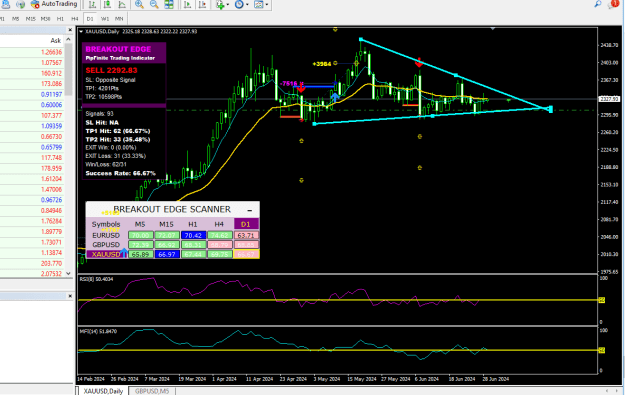Switch to the XAUUSD,Daily chart tab
The width and height of the screenshot is (625, 395).
click(x=103, y=391)
